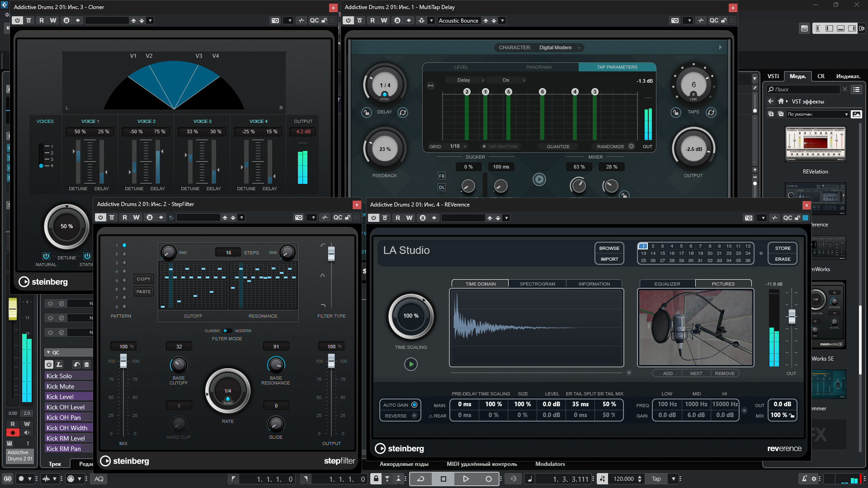Toggle the Natural detune power button in Cloner

pos(46,256)
